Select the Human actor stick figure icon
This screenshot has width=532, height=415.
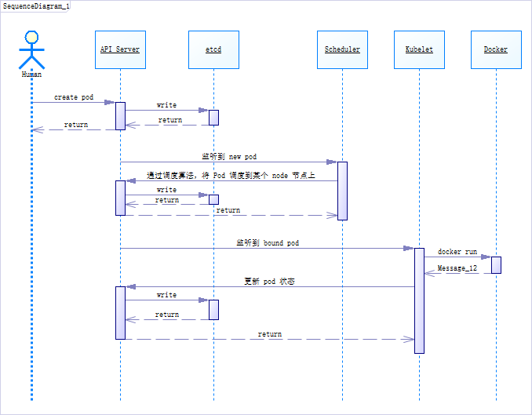pos(31,50)
